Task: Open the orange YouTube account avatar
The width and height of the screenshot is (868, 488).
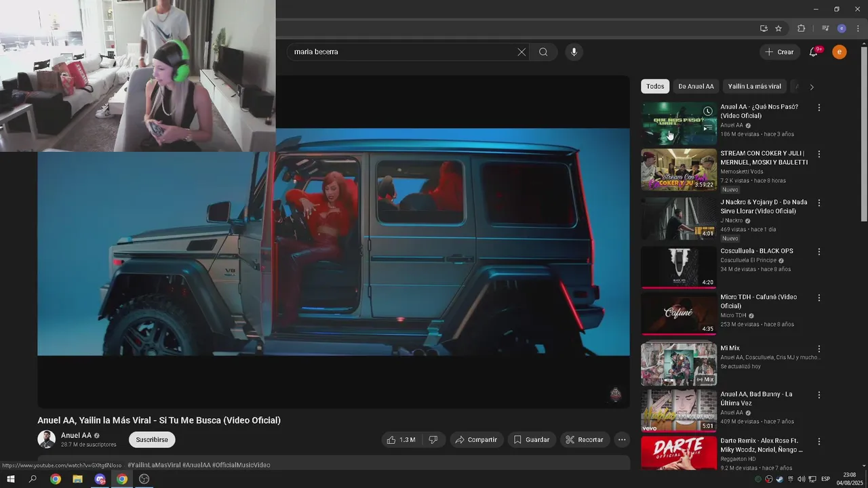Action: [840, 52]
